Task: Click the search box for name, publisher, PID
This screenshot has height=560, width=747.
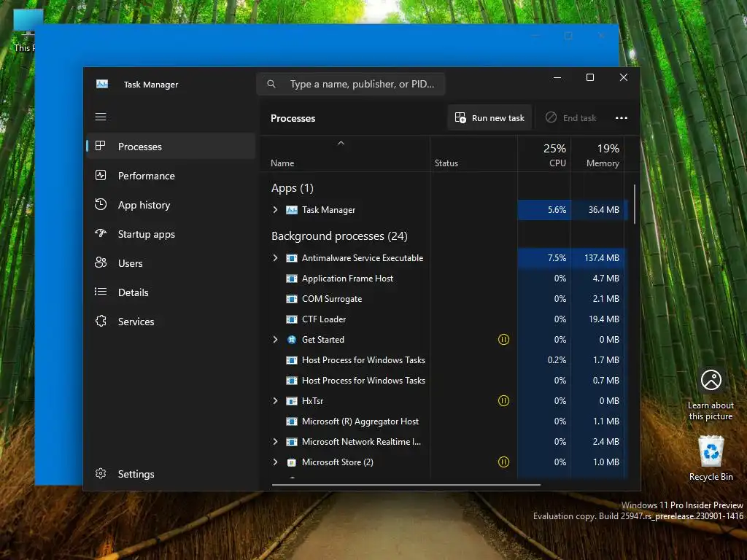Action: (x=351, y=84)
